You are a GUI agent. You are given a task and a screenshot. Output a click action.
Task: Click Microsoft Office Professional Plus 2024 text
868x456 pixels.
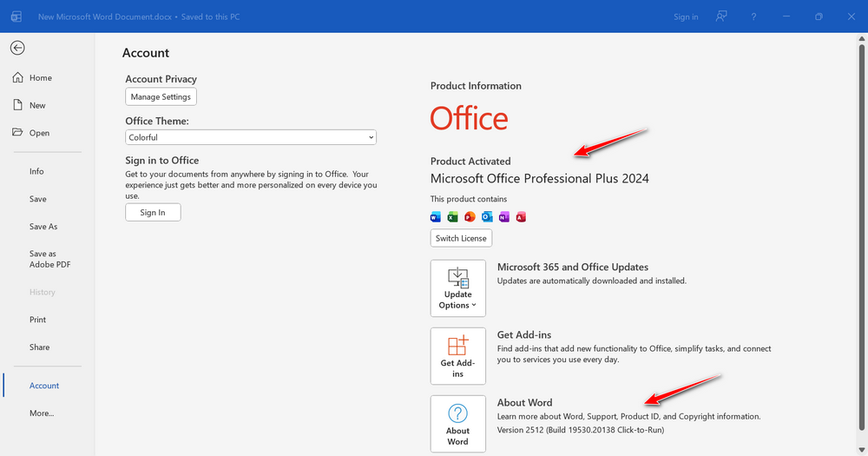click(540, 178)
